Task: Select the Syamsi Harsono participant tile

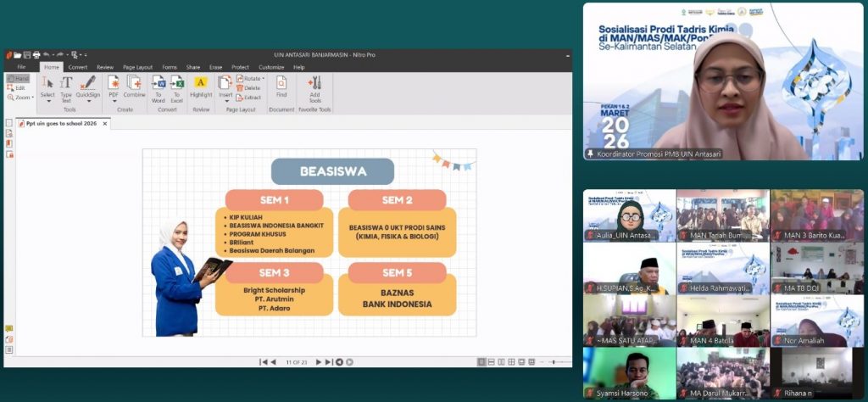Action: tap(630, 373)
